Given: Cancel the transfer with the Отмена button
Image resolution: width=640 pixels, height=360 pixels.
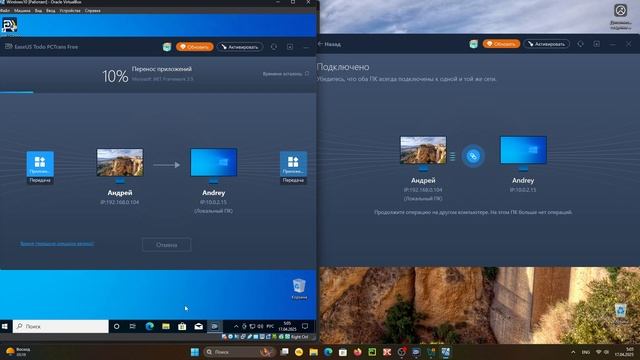Looking at the screenshot, I should tap(167, 245).
